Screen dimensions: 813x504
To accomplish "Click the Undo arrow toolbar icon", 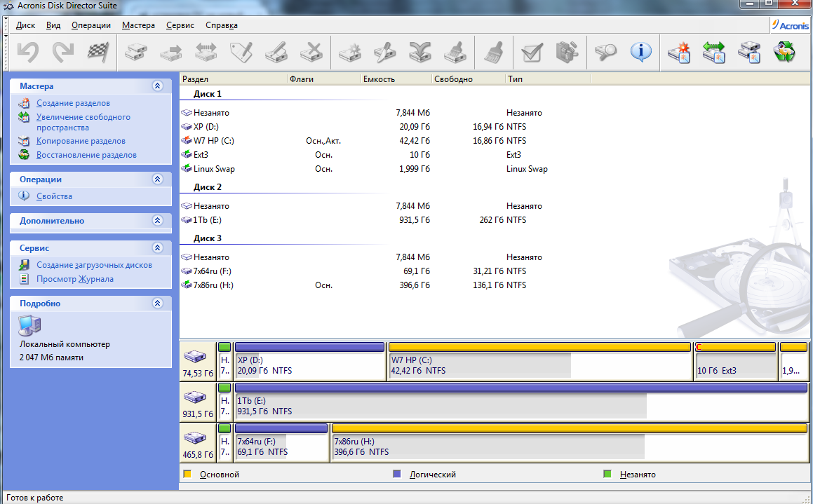I will [x=28, y=52].
